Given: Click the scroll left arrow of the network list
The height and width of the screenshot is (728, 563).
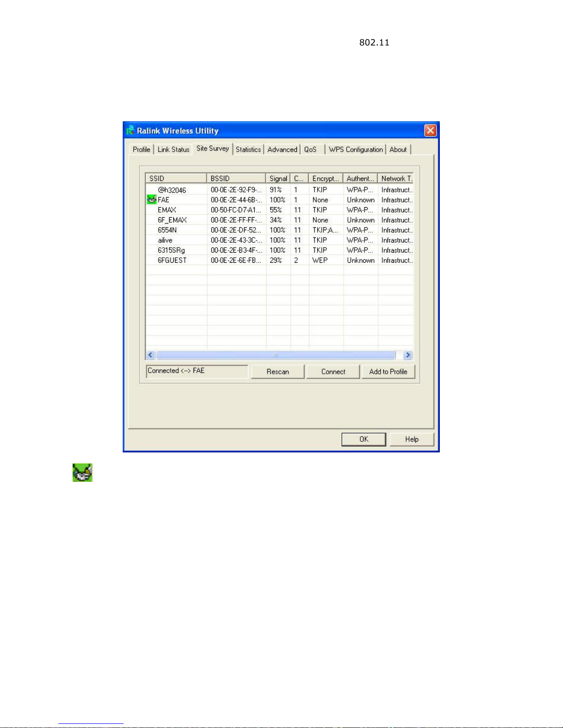Looking at the screenshot, I should 150,355.
